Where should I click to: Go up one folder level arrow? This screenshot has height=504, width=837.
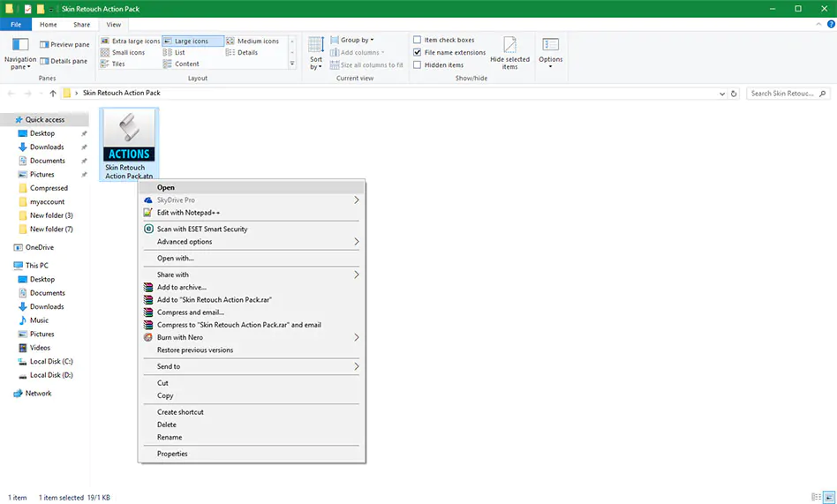(53, 94)
